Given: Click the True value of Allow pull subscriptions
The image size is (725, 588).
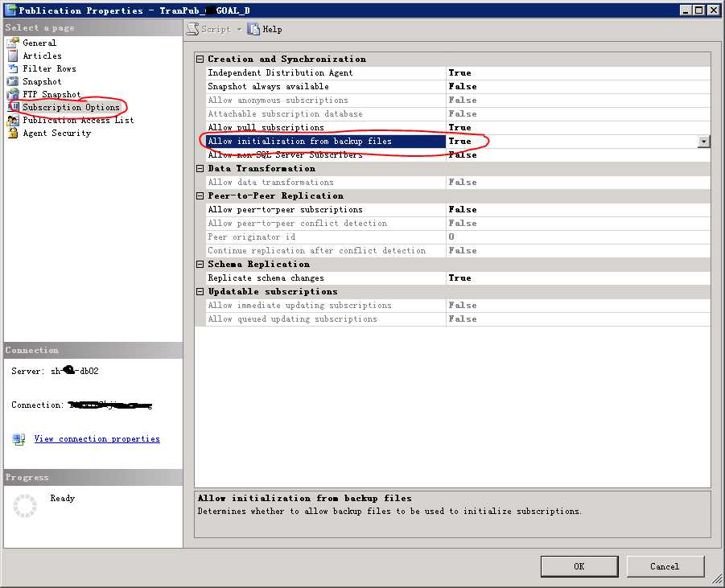Looking at the screenshot, I should [460, 128].
